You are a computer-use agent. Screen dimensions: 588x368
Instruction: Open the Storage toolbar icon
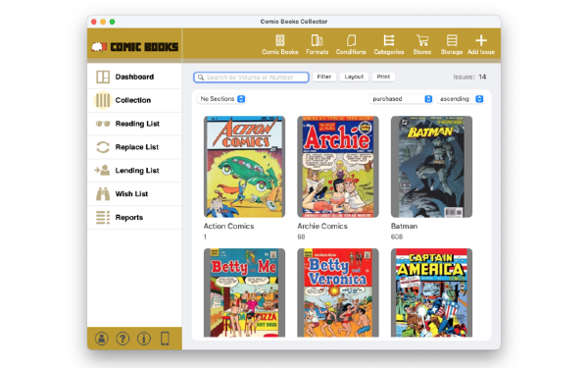click(x=452, y=40)
